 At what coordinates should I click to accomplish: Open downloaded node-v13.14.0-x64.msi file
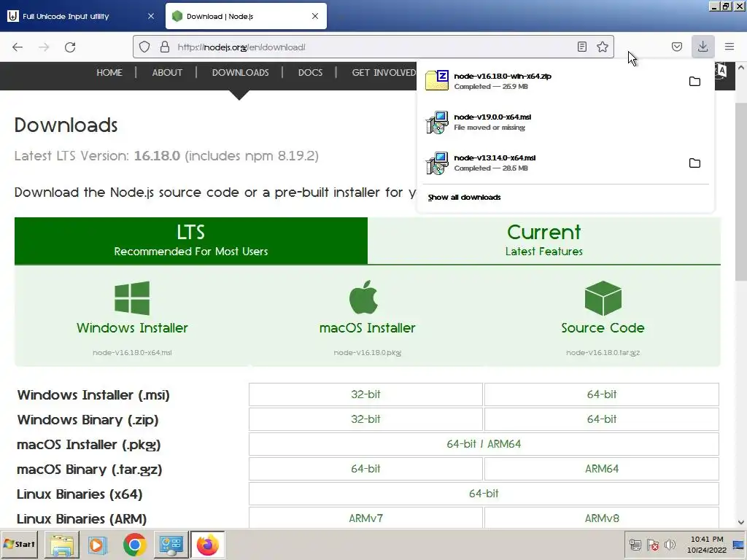click(x=548, y=163)
